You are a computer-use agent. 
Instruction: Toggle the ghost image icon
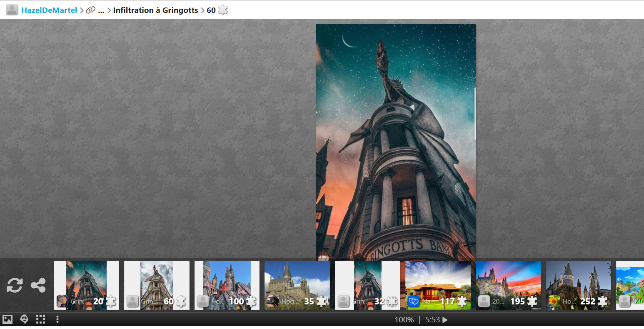[24, 319]
